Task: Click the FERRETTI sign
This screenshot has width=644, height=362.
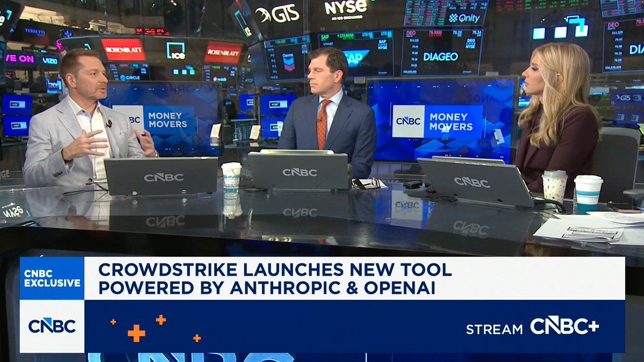Action: 35,32
